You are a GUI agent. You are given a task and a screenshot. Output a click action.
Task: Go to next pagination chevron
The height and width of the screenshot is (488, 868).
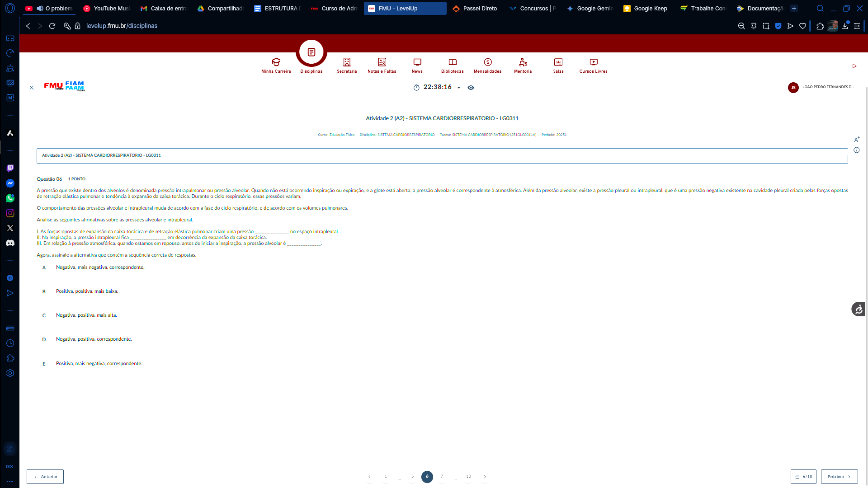click(485, 477)
